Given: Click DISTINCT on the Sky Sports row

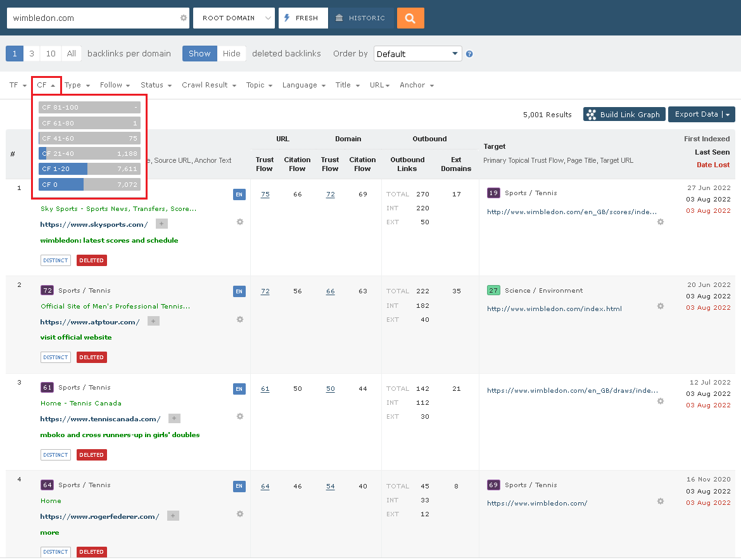Looking at the screenshot, I should click(55, 260).
